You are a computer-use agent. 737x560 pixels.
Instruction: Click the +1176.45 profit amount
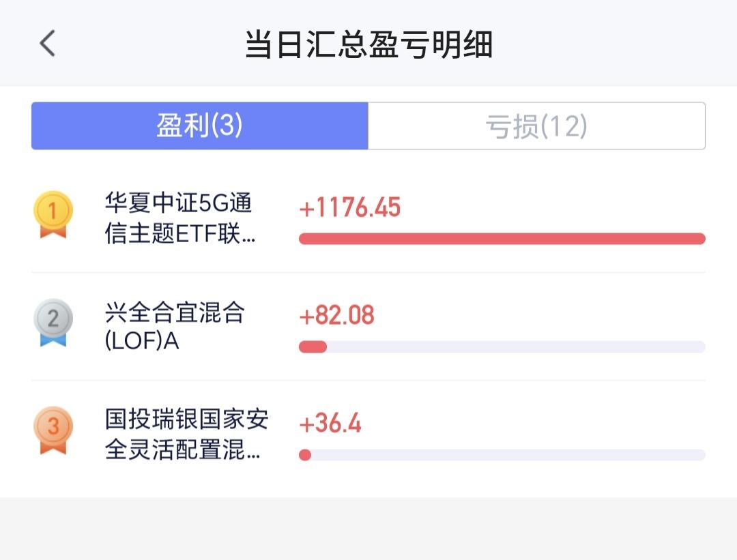click(x=350, y=208)
